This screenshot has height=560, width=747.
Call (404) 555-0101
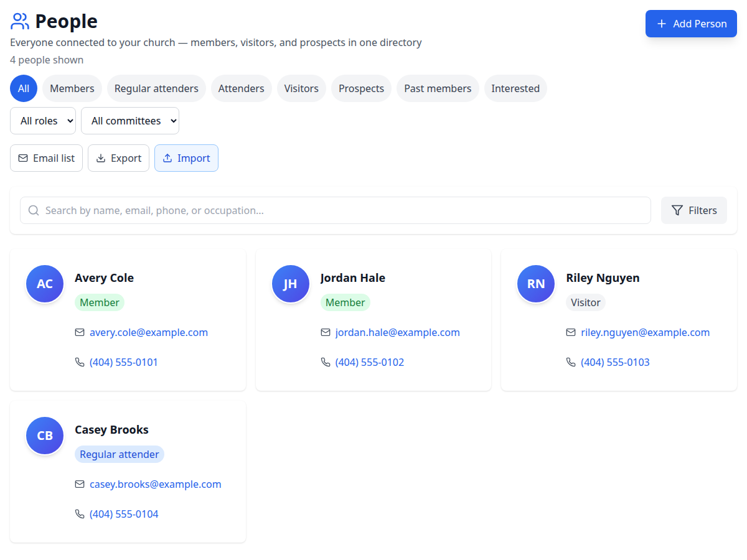pos(124,362)
